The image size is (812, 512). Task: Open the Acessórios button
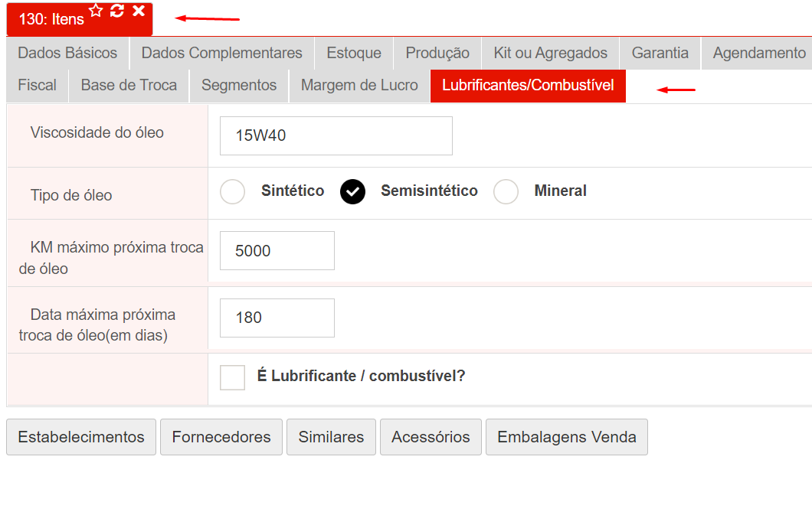(431, 437)
